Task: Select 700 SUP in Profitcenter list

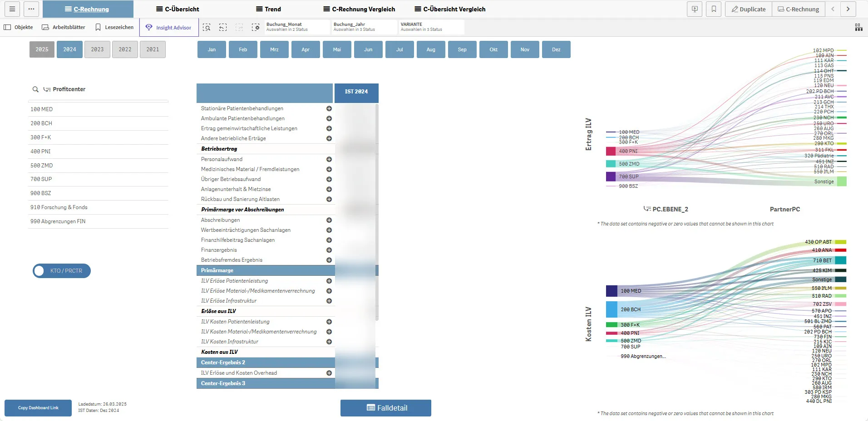Action: (x=98, y=179)
